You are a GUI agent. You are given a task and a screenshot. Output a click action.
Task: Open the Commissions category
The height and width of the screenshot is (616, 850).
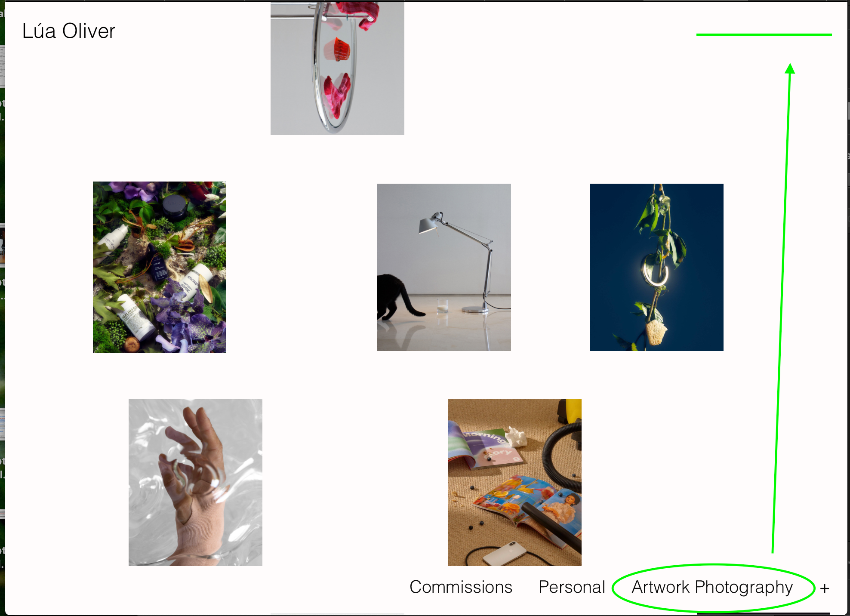[461, 587]
